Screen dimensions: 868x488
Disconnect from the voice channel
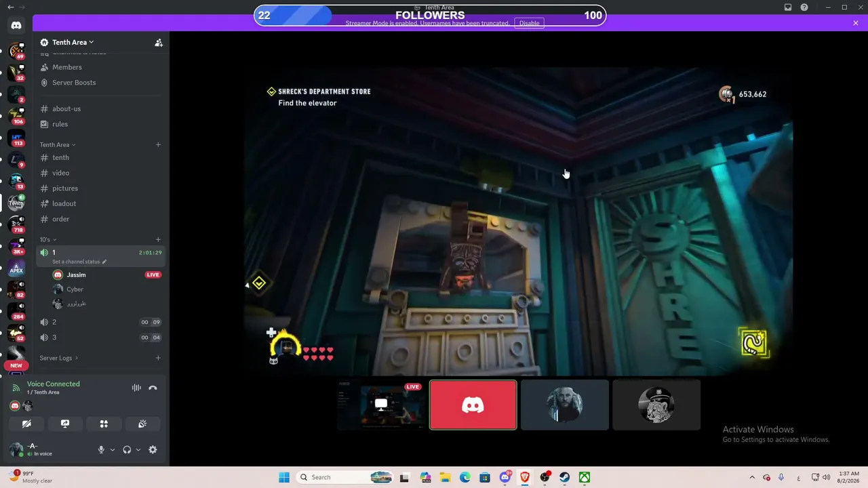tap(153, 388)
